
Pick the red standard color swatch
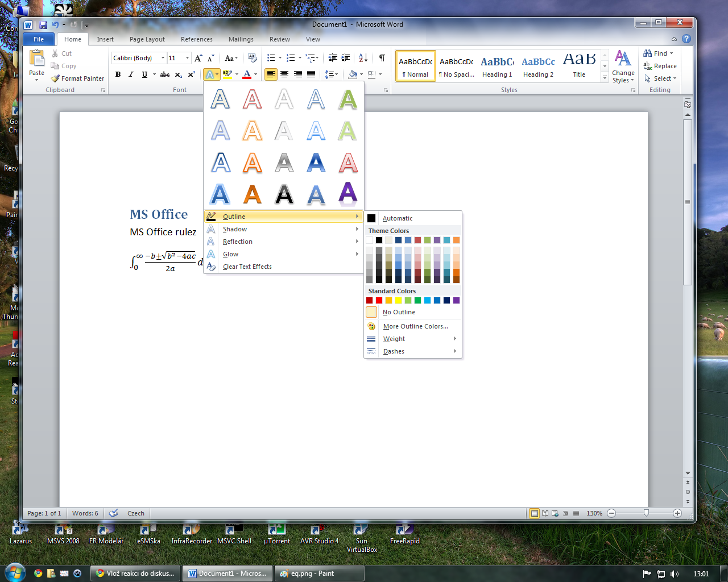coord(379,300)
